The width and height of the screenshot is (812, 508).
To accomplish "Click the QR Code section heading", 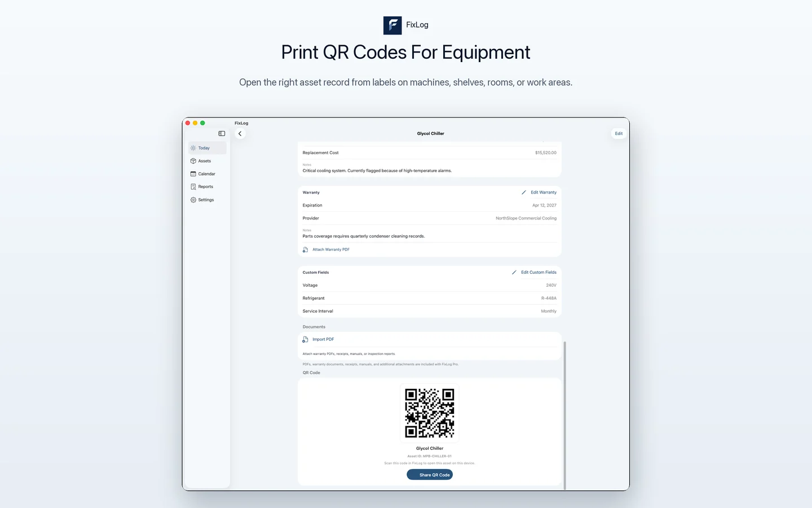I will pos(311,373).
